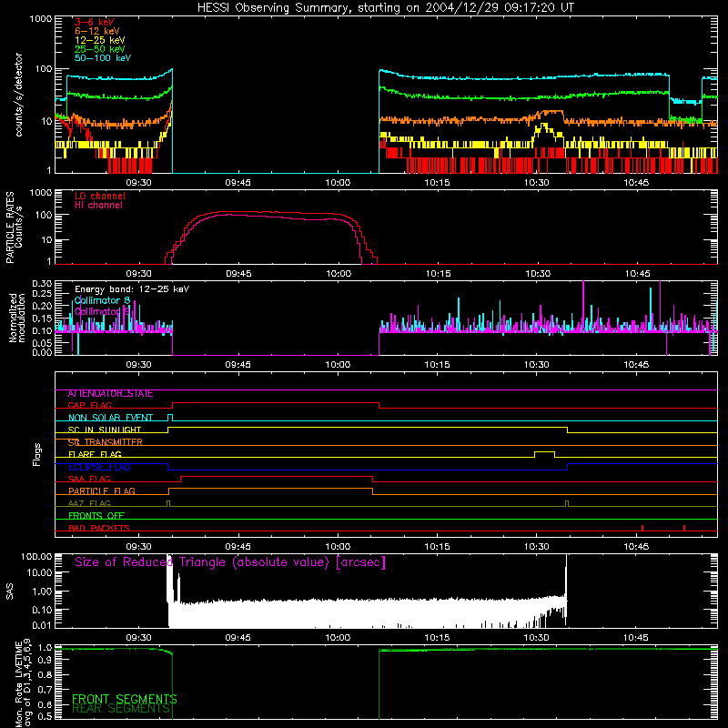Click the Flags axis label
The width and height of the screenshot is (728, 728).
pos(37,454)
